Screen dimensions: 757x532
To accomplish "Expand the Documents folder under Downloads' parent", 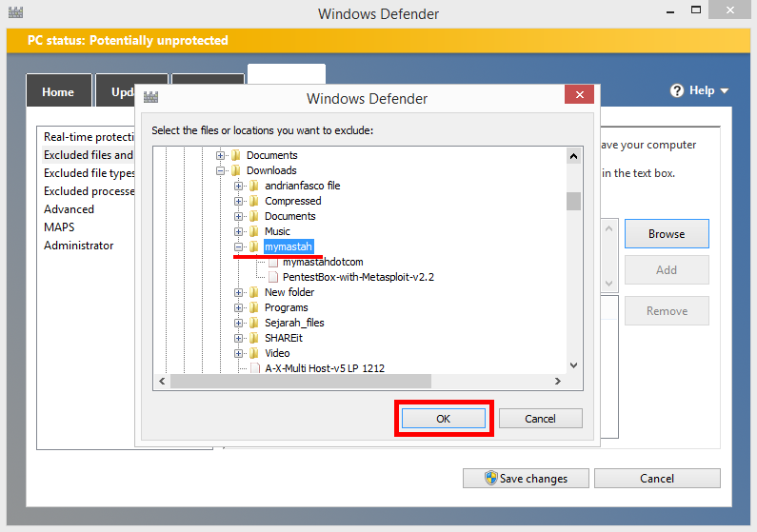I will (220, 155).
